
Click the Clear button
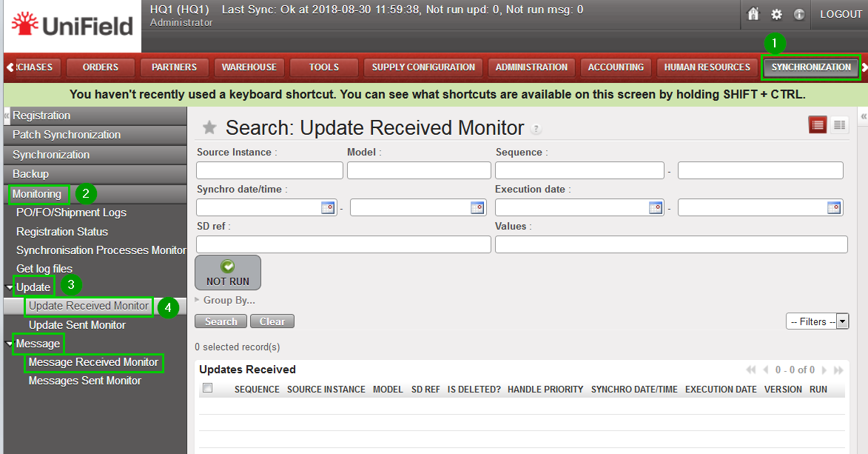tap(272, 321)
